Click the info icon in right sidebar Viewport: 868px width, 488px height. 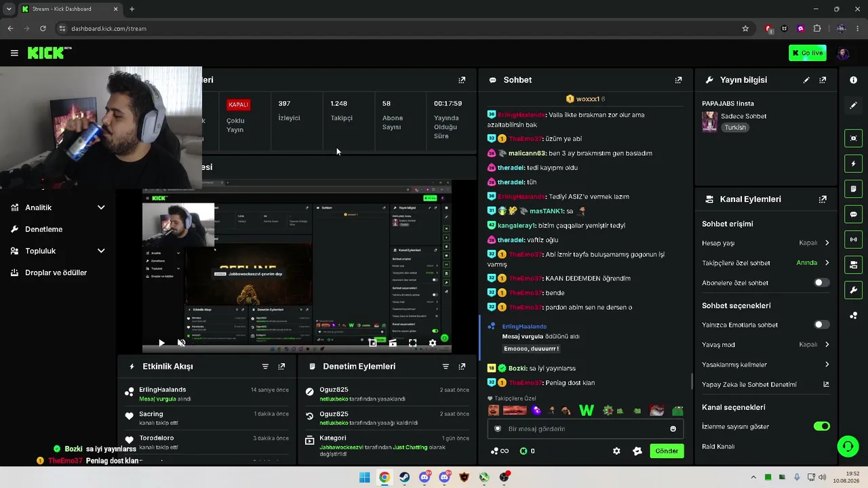tap(853, 80)
